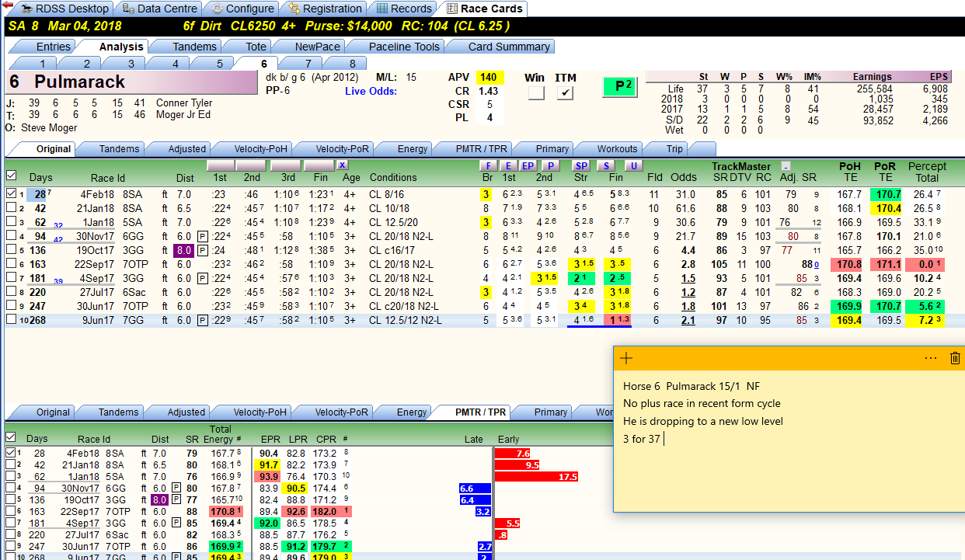Image resolution: width=965 pixels, height=560 pixels.
Task: Click the blank button above 1st column
Action: [220, 165]
